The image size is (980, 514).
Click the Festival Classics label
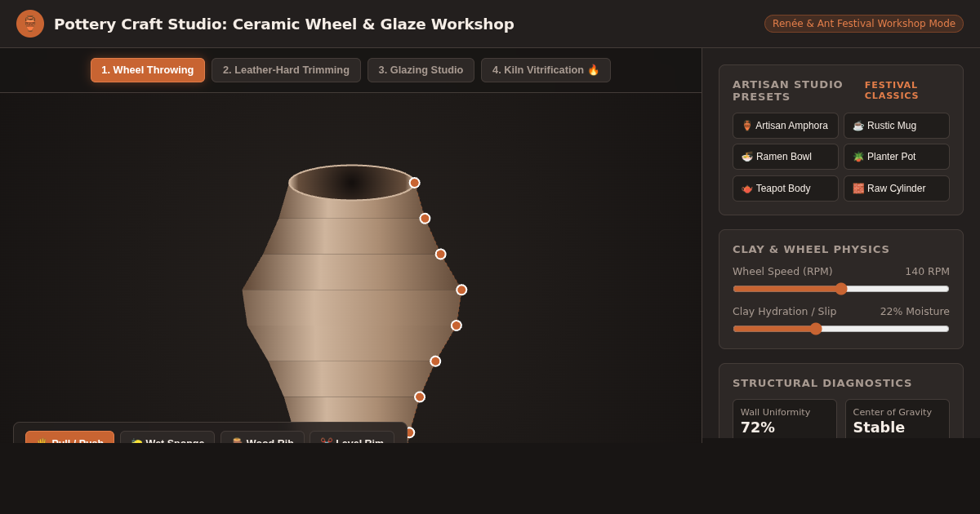(892, 91)
